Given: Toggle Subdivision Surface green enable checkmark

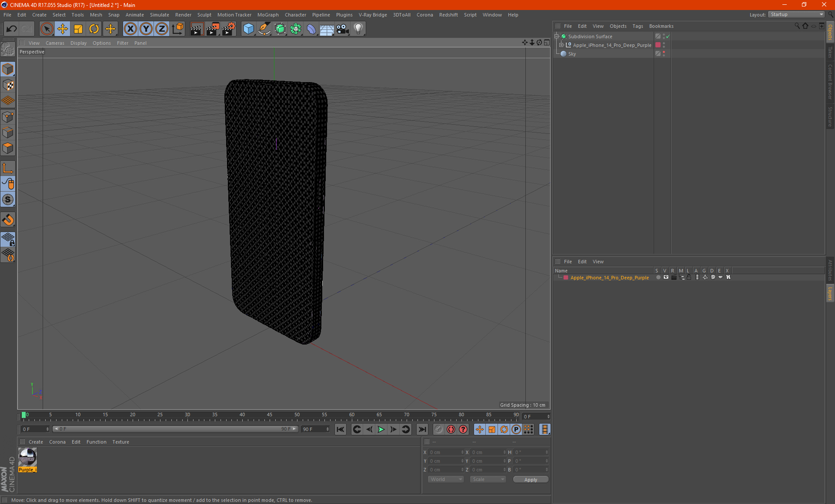Looking at the screenshot, I should click(668, 36).
